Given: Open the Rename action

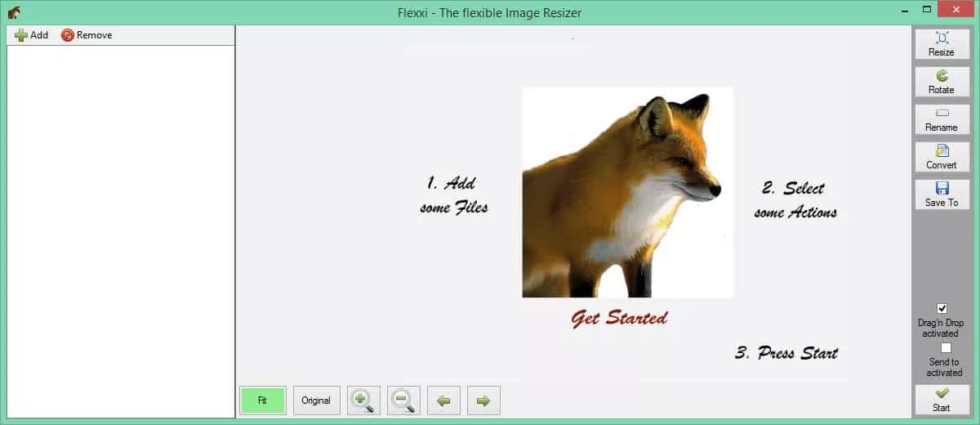Looking at the screenshot, I should pos(942,119).
